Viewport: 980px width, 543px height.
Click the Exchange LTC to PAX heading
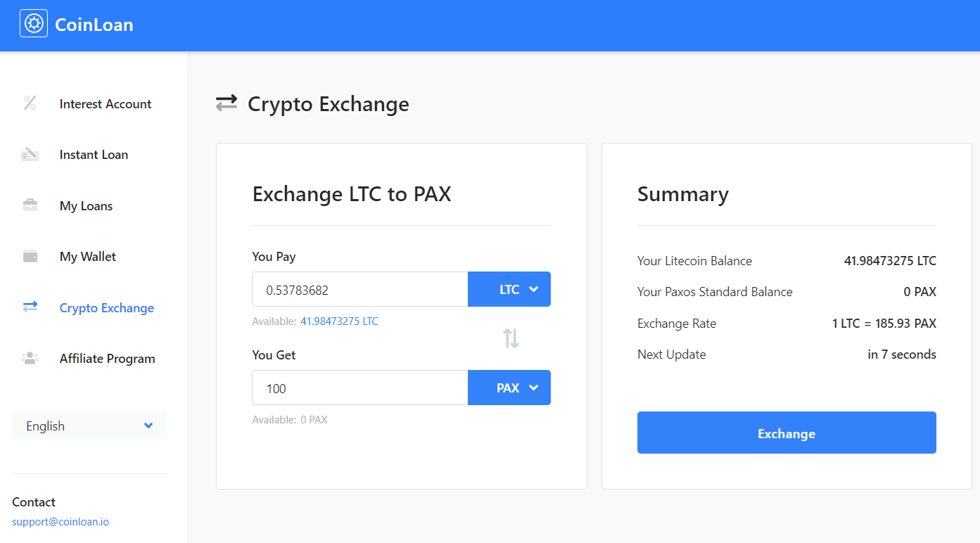[352, 194]
